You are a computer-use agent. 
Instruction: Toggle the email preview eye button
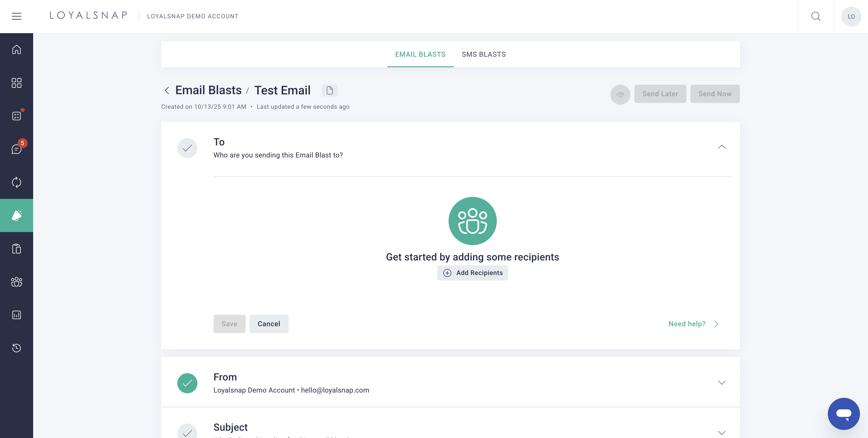click(x=620, y=94)
